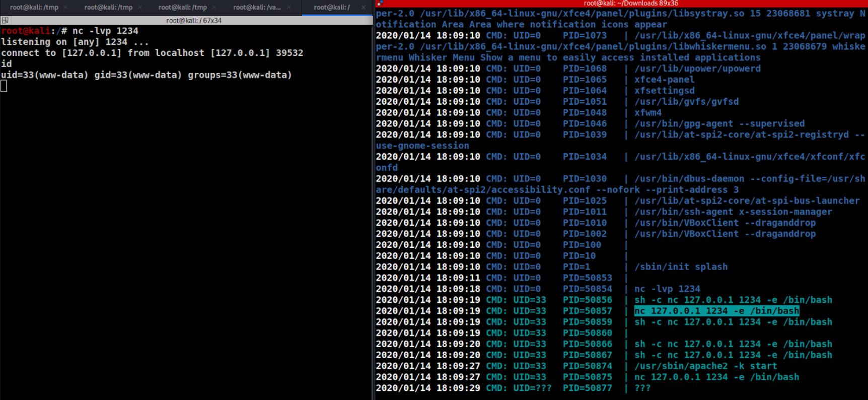
Task: Click the 'otification Area Area where notification icons' line
Action: pos(521,24)
